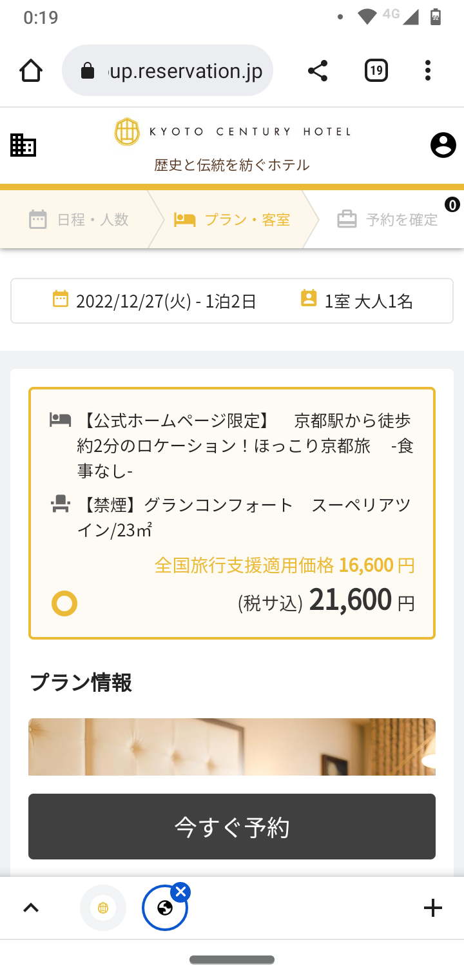Add a new tab with plus icon
Image resolution: width=464 pixels, height=980 pixels.
[x=432, y=908]
